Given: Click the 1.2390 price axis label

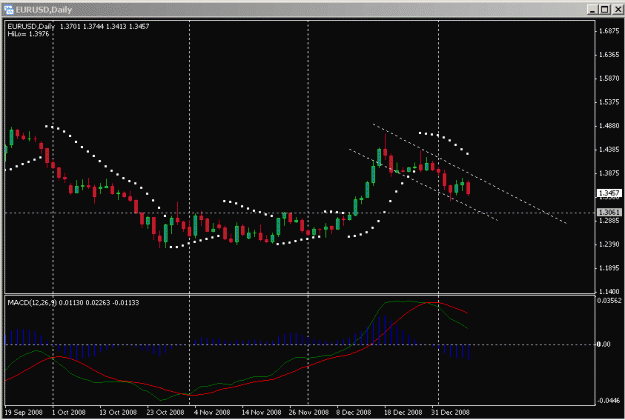Looking at the screenshot, I should (609, 244).
